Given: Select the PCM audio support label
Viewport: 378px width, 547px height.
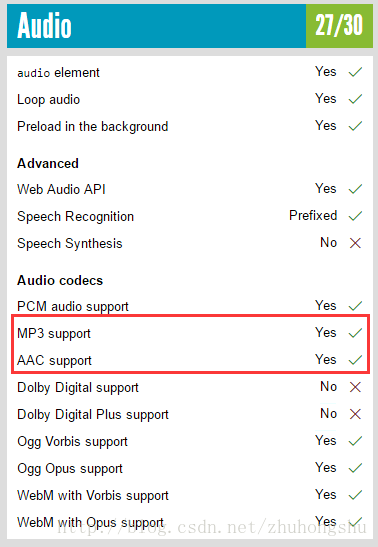Looking at the screenshot, I should coord(73,307).
